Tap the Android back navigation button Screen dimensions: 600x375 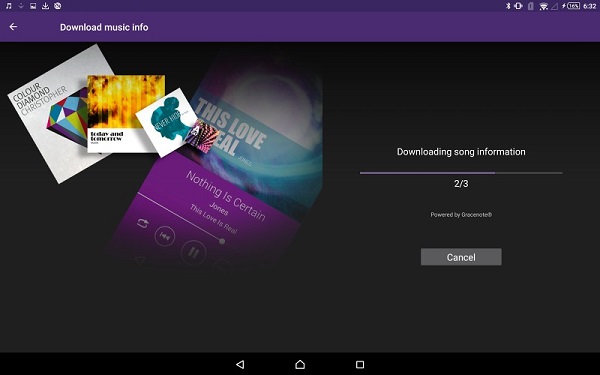pos(240,364)
